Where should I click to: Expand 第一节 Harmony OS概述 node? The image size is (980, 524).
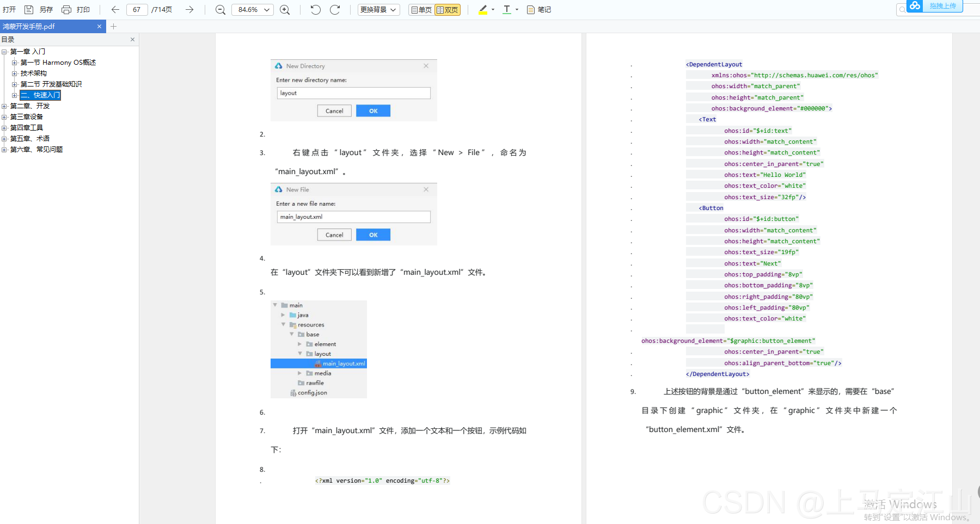tap(15, 63)
